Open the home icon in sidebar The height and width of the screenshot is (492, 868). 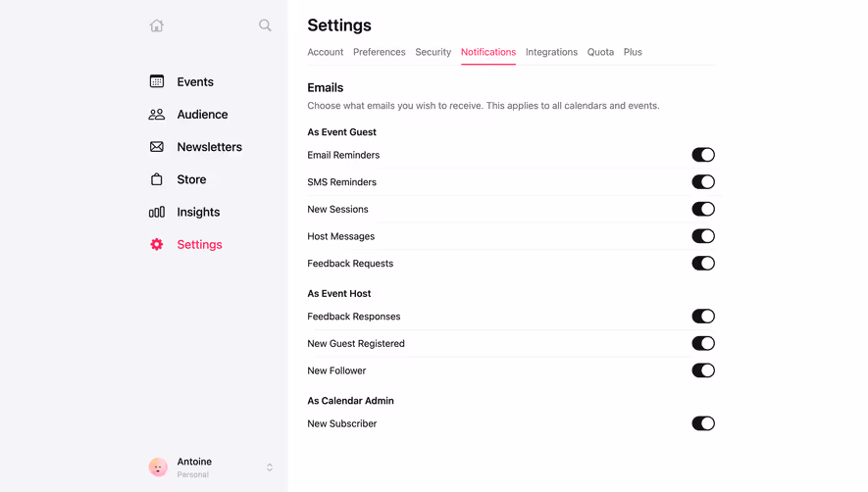point(157,25)
